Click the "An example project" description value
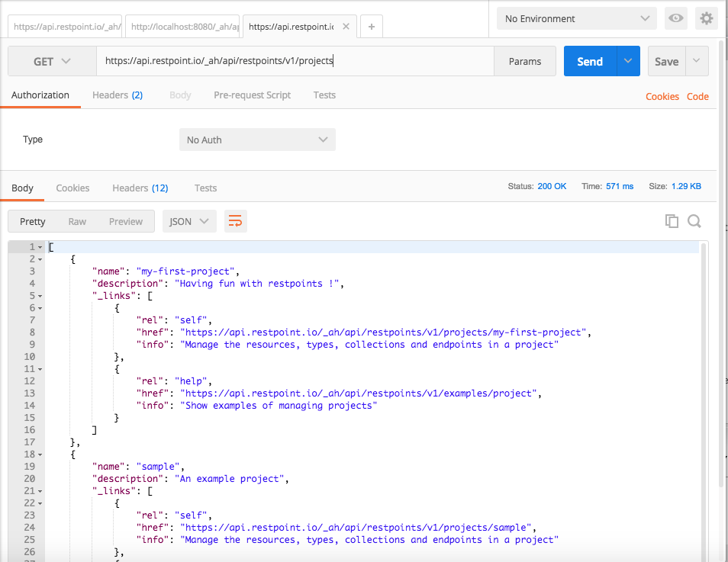The height and width of the screenshot is (562, 728). (230, 479)
